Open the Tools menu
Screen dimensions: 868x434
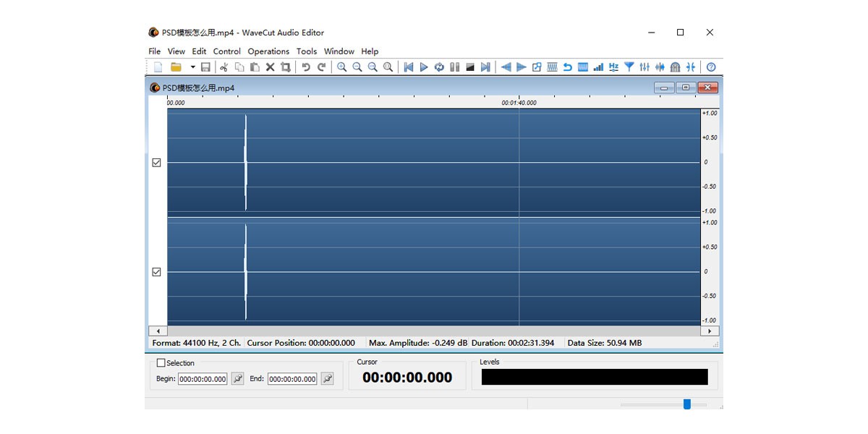click(x=307, y=51)
